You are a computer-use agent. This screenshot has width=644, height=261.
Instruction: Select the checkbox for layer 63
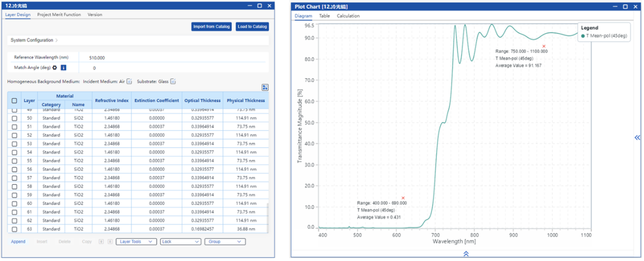pyautogui.click(x=14, y=229)
